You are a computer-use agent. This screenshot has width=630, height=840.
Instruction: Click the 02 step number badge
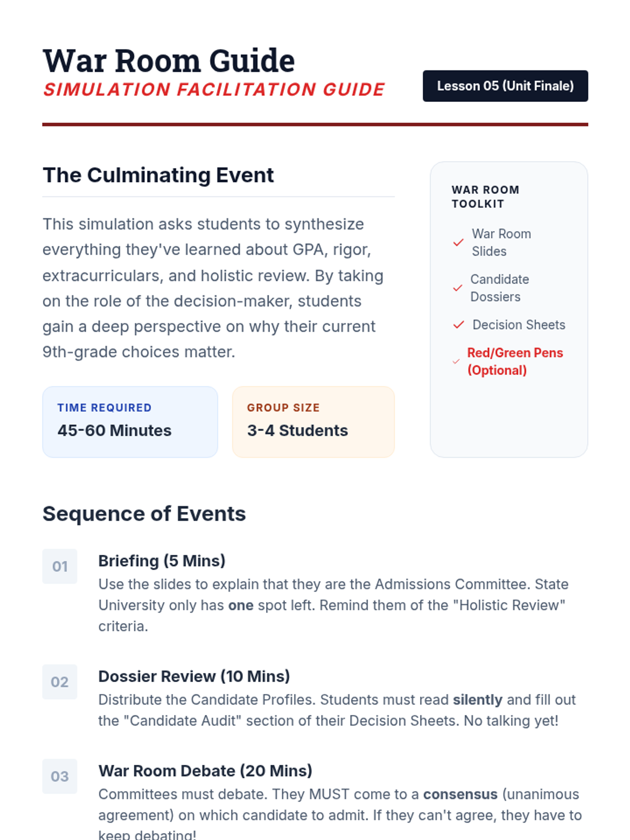[x=60, y=682]
